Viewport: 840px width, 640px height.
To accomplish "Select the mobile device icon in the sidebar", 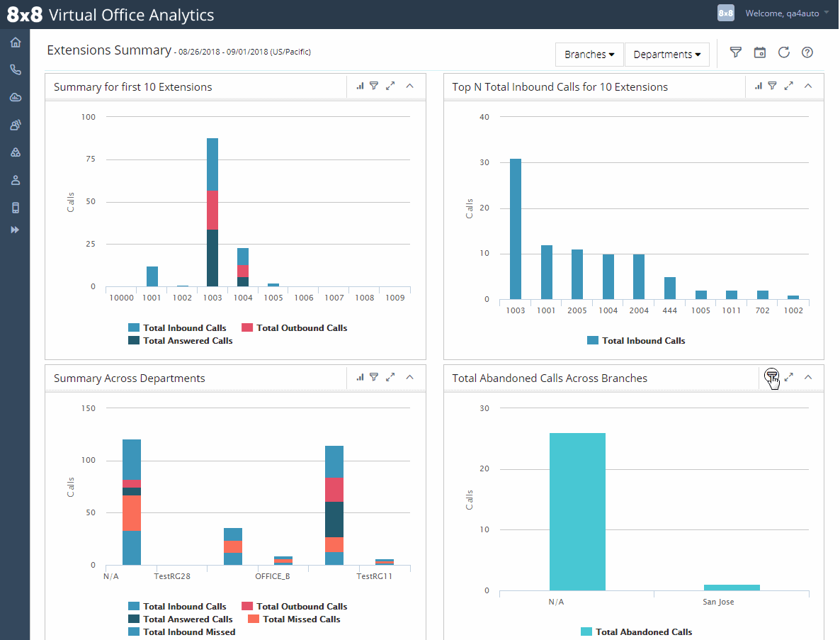I will 15,207.
